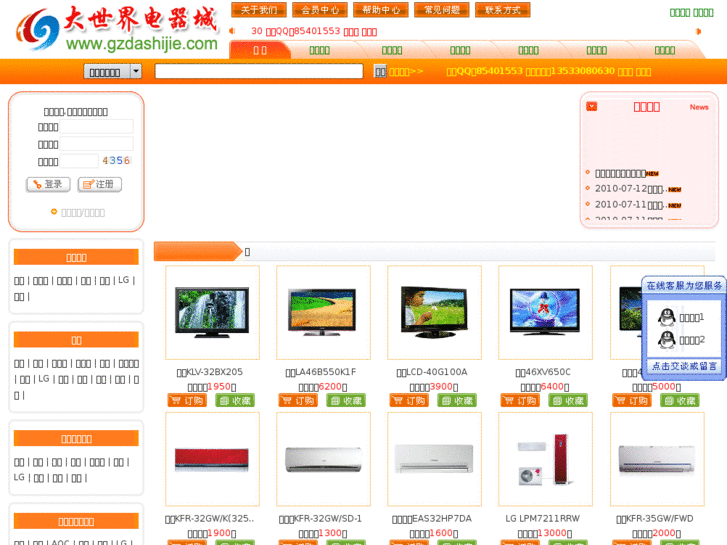The image size is (727, 545).
Task: Click the 46XV650C product name
Action: tap(543, 372)
